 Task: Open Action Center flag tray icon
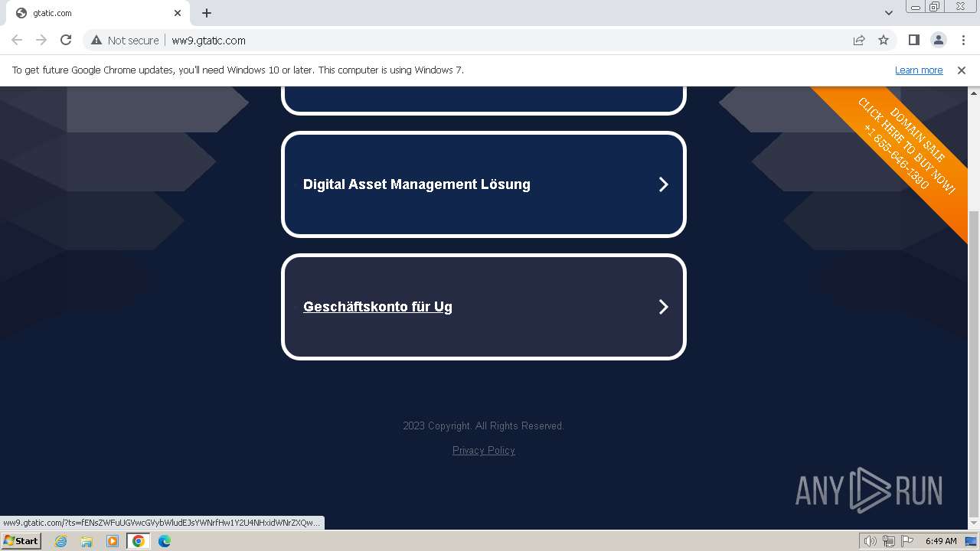click(x=907, y=541)
